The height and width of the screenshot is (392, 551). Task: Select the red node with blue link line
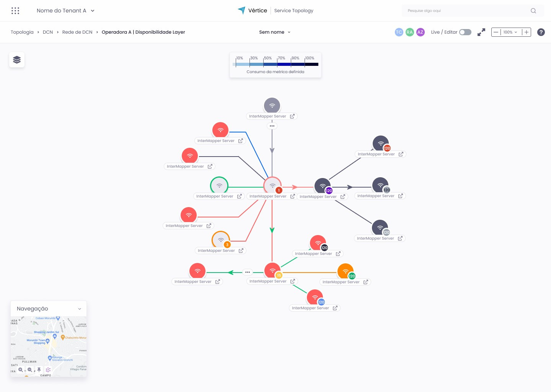pyautogui.click(x=220, y=130)
